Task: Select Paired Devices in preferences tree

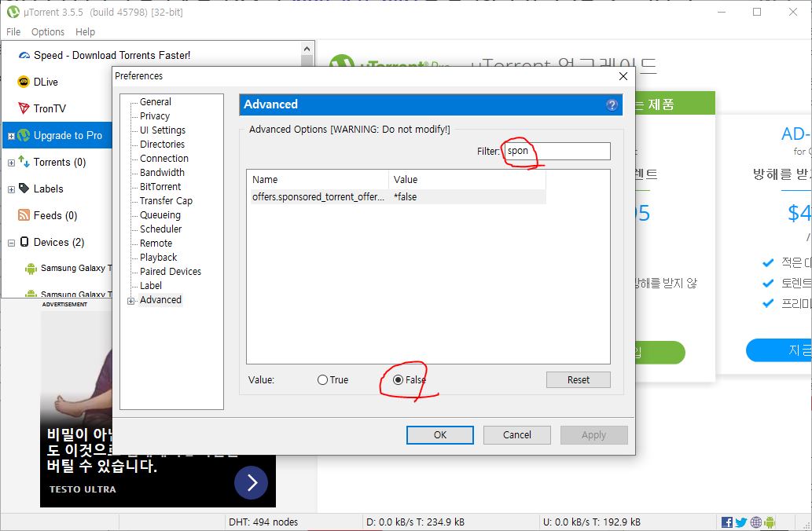Action: 171,271
